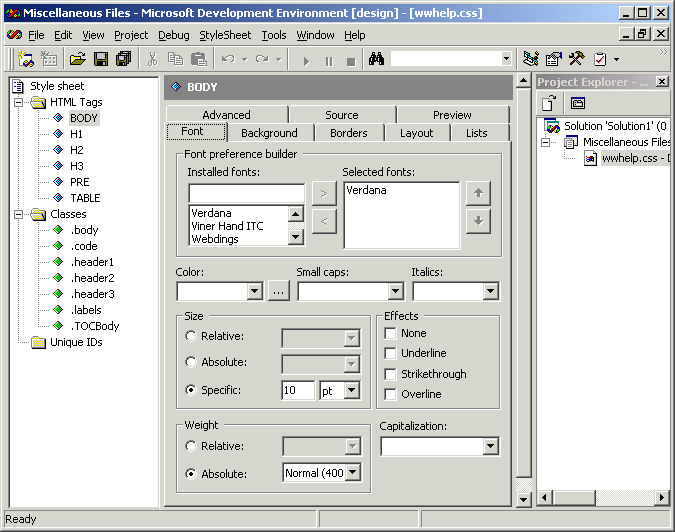Click the Project Explorer properties icon
This screenshot has height=532, width=675.
pos(577,103)
